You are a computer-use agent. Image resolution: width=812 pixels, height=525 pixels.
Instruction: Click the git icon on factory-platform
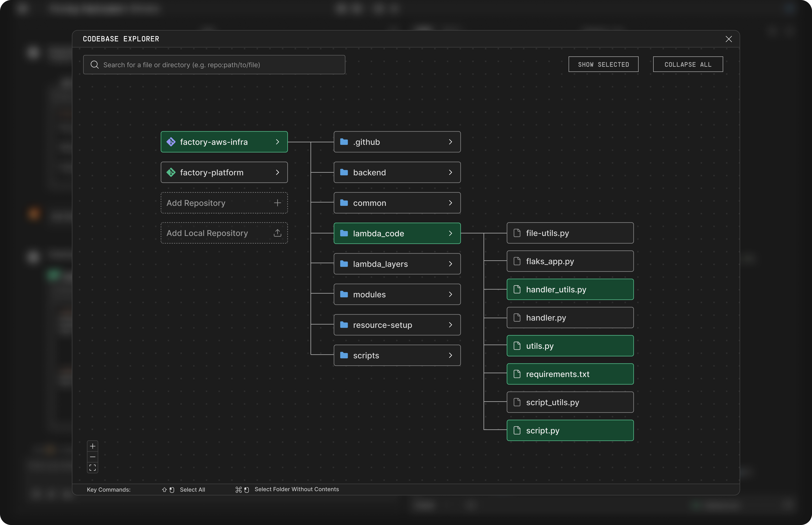(x=171, y=172)
